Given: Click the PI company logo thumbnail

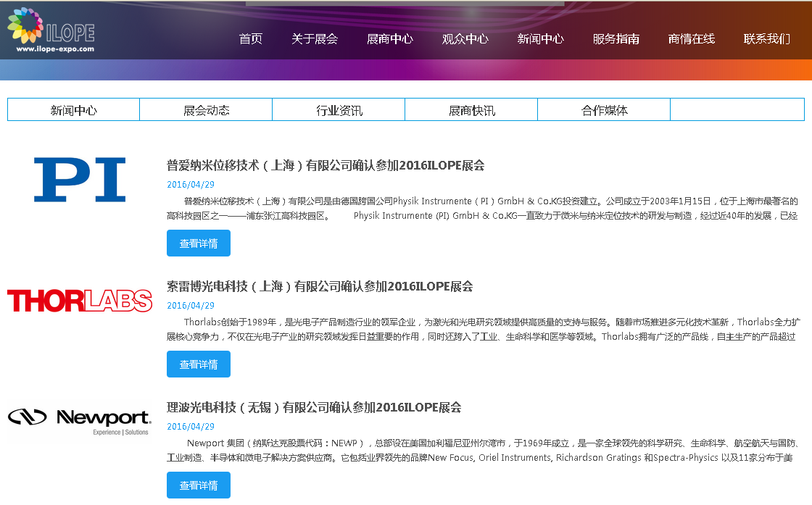Looking at the screenshot, I should click(x=80, y=180).
